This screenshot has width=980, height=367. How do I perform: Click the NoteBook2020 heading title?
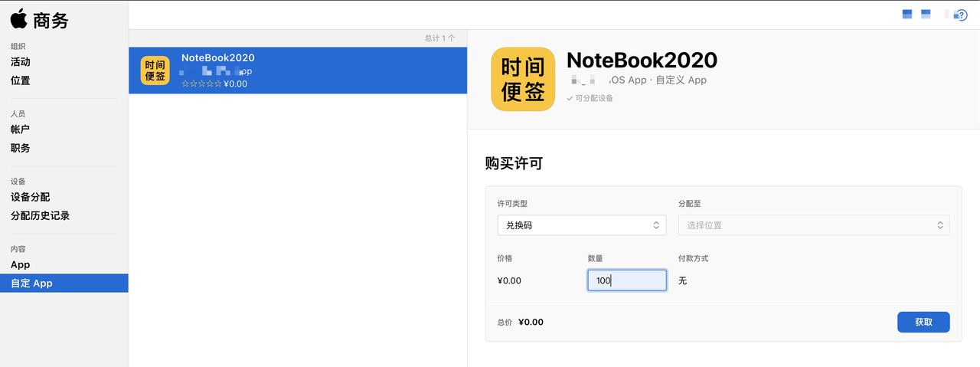pyautogui.click(x=642, y=61)
